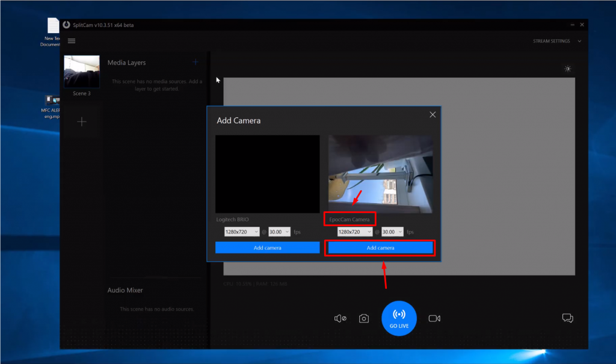Click the Logitech BRIO label
The image size is (616, 364).
click(x=232, y=220)
